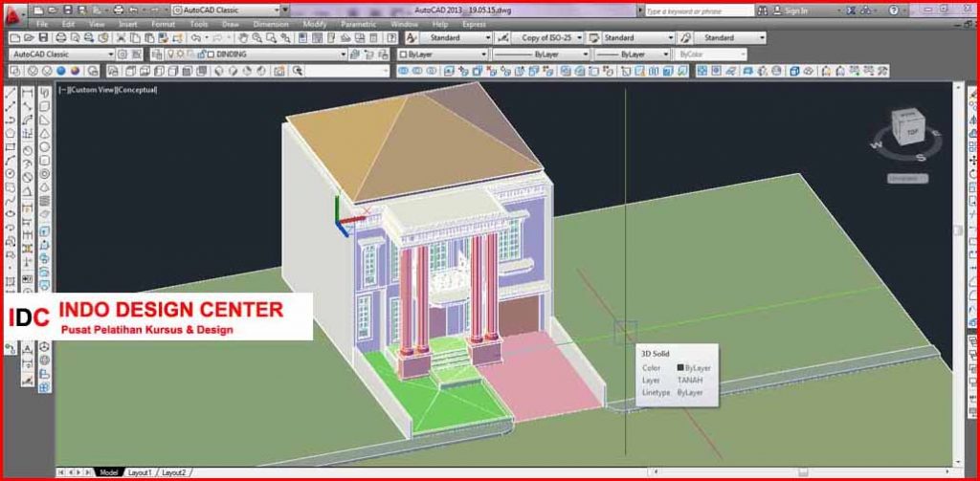The height and width of the screenshot is (481, 980).
Task: Click the Subtract solid editing icon
Action: (417, 71)
